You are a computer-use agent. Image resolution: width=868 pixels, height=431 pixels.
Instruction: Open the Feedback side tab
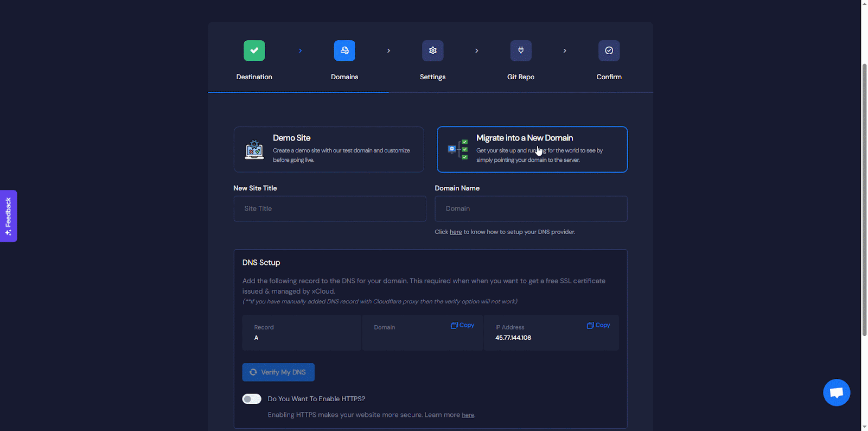9,216
